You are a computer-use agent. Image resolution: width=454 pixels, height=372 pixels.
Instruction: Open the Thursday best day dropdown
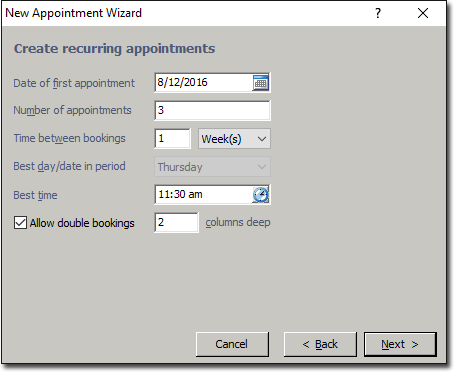click(212, 167)
